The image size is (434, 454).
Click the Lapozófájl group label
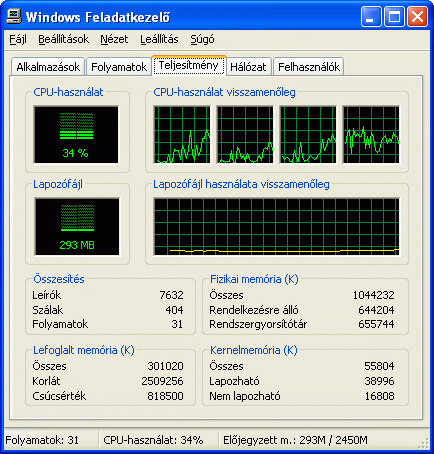pyautogui.click(x=58, y=184)
